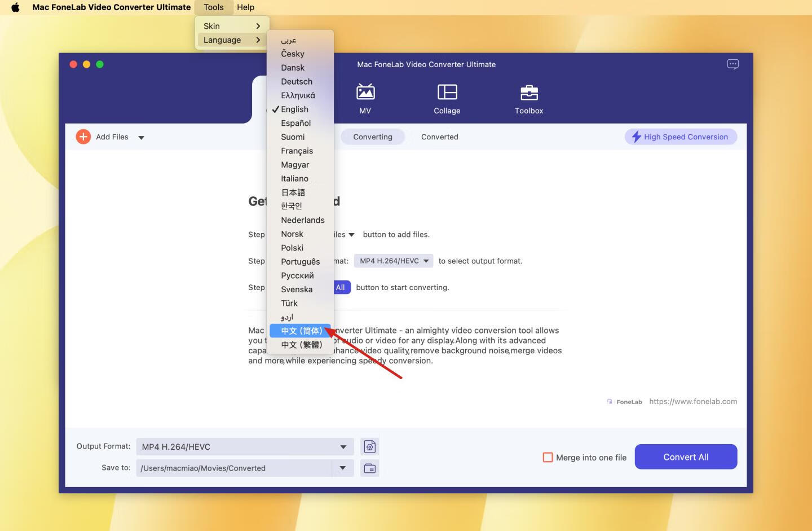
Task: Select Русский language option
Action: coord(300,275)
